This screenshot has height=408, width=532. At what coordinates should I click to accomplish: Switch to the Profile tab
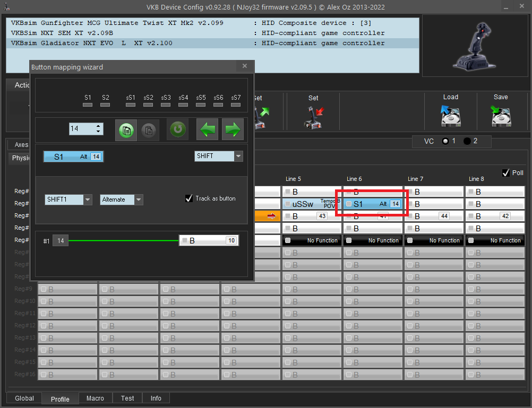[60, 399]
